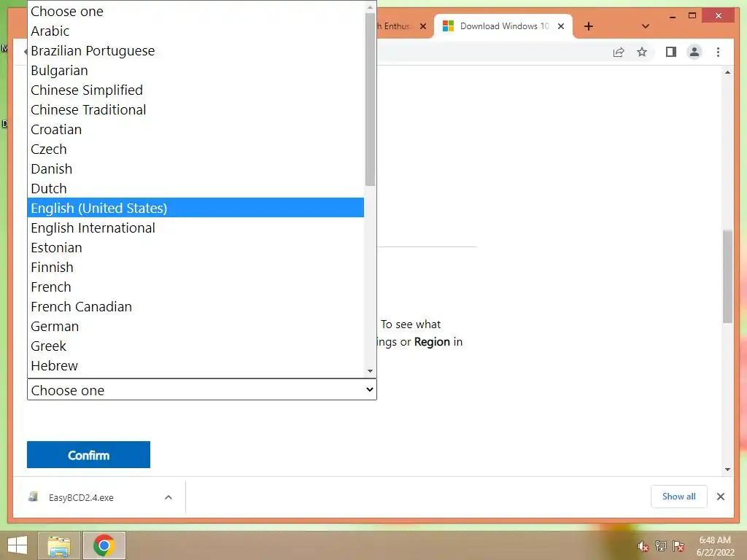Click the blue Confirm button
The width and height of the screenshot is (747, 560).
pos(88,455)
